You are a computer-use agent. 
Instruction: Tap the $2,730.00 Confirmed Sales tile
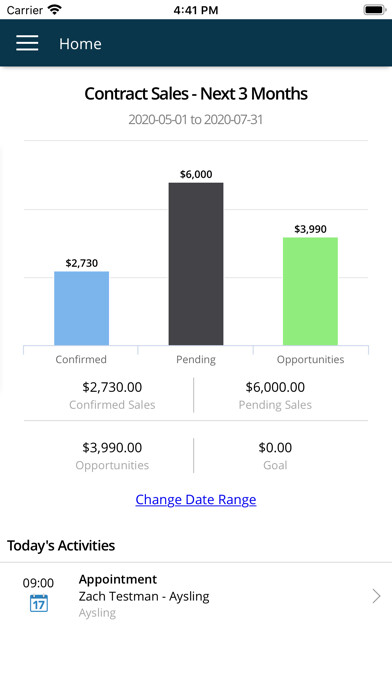point(112,395)
